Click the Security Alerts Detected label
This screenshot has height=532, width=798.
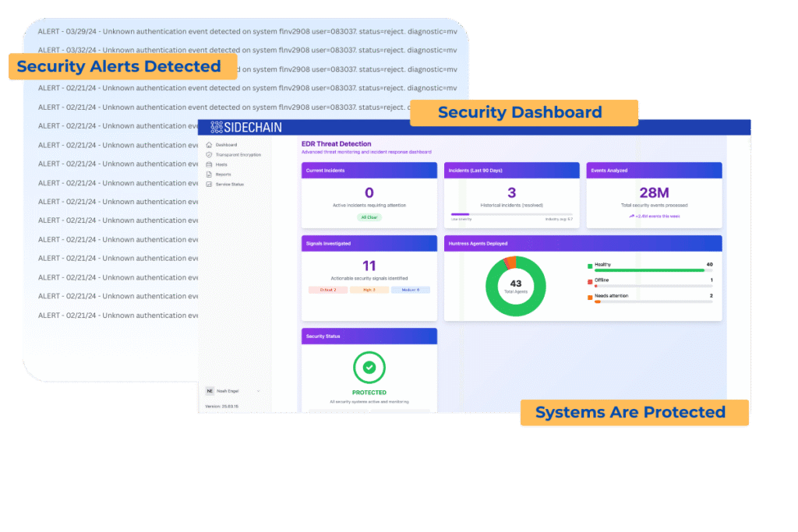point(123,66)
